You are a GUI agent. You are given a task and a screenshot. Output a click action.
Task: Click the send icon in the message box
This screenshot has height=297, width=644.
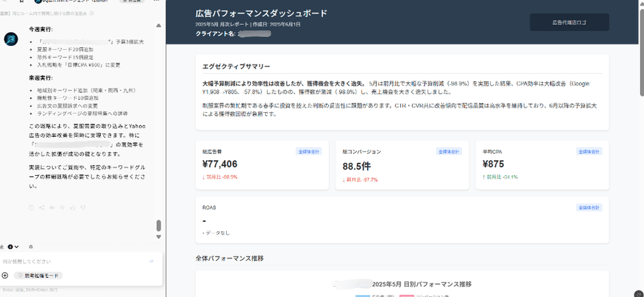click(x=151, y=261)
